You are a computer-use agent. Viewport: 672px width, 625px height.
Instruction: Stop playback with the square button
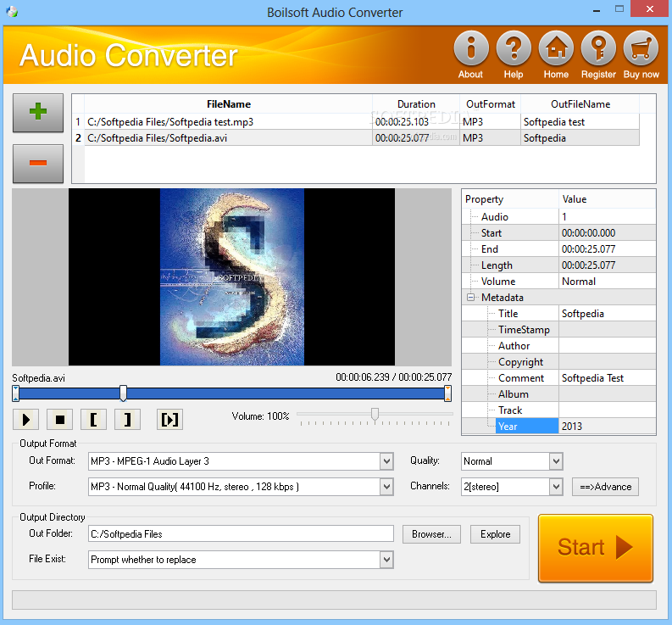pyautogui.click(x=59, y=419)
